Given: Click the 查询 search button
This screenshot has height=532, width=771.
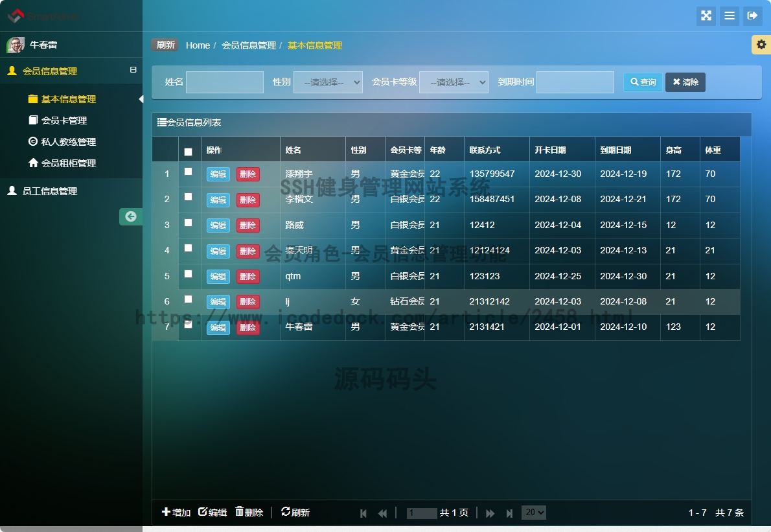Looking at the screenshot, I should point(643,82).
